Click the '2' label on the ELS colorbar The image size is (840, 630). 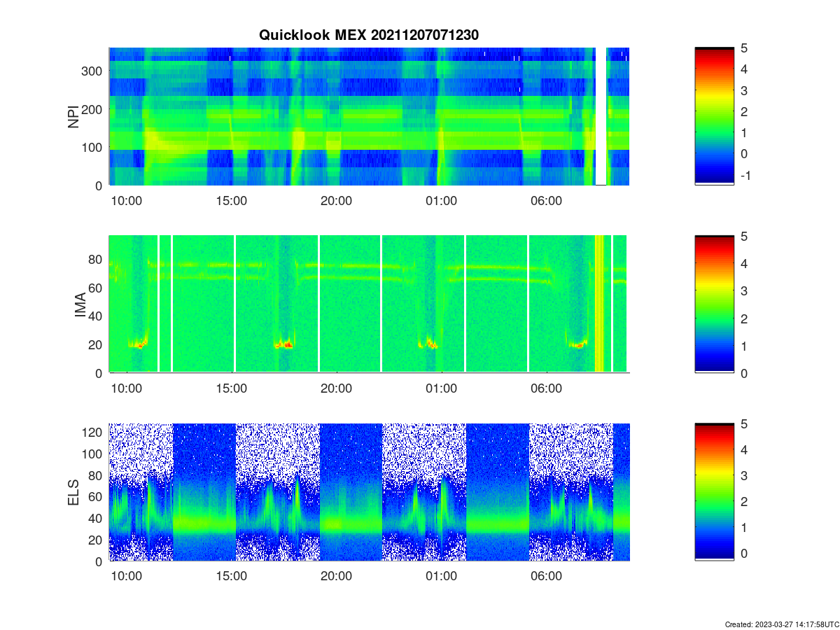(745, 502)
